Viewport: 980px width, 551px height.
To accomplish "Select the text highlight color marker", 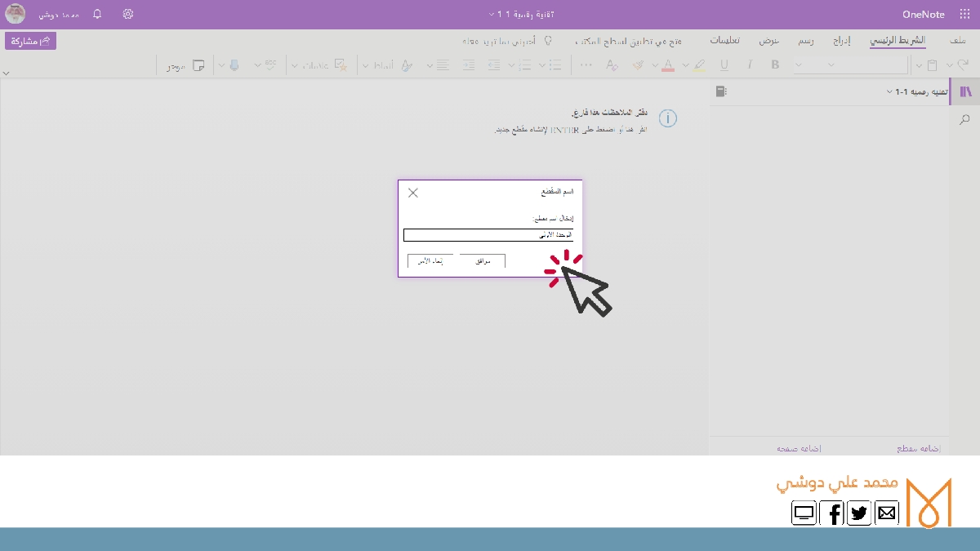I will [698, 65].
